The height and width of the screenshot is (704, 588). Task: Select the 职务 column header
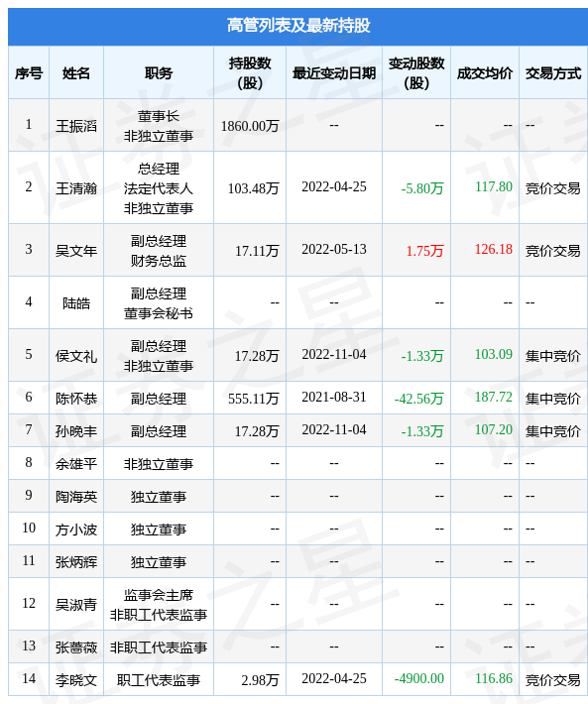[x=159, y=73]
